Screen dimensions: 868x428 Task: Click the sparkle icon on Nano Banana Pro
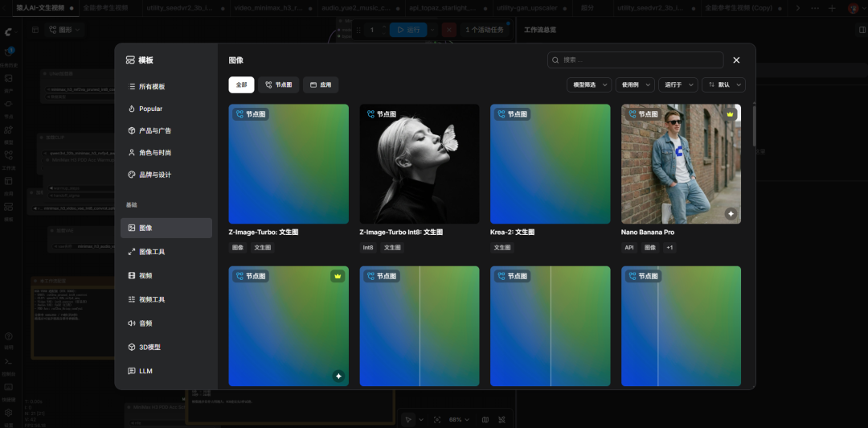pos(731,214)
